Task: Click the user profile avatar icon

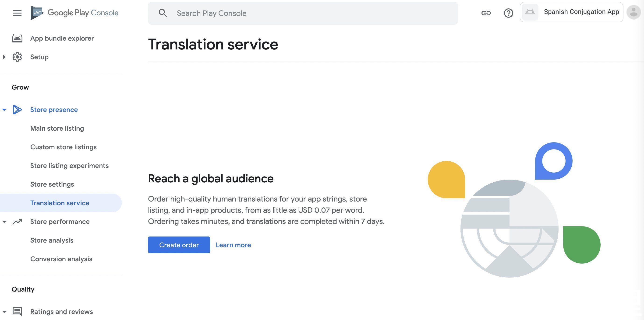Action: click(633, 12)
